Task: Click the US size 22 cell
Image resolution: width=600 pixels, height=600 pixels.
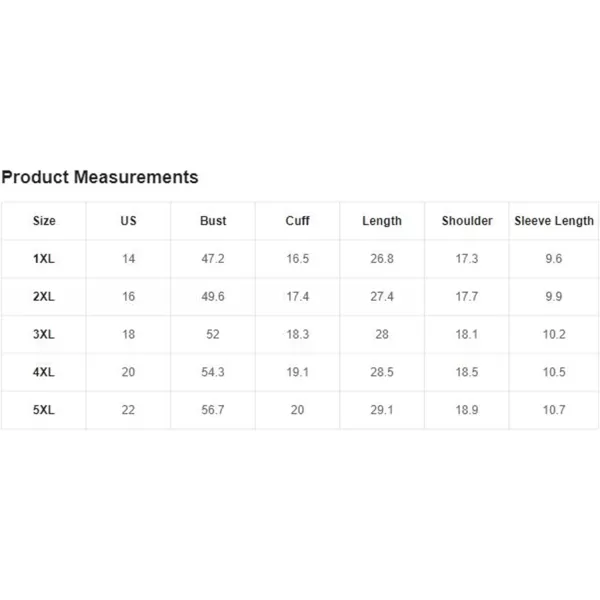Action: pyautogui.click(x=128, y=410)
